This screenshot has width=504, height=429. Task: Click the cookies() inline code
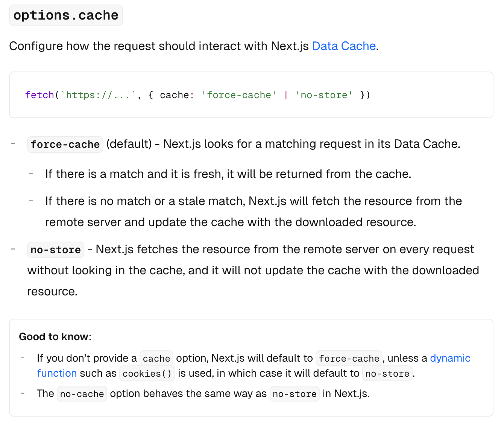point(147,374)
